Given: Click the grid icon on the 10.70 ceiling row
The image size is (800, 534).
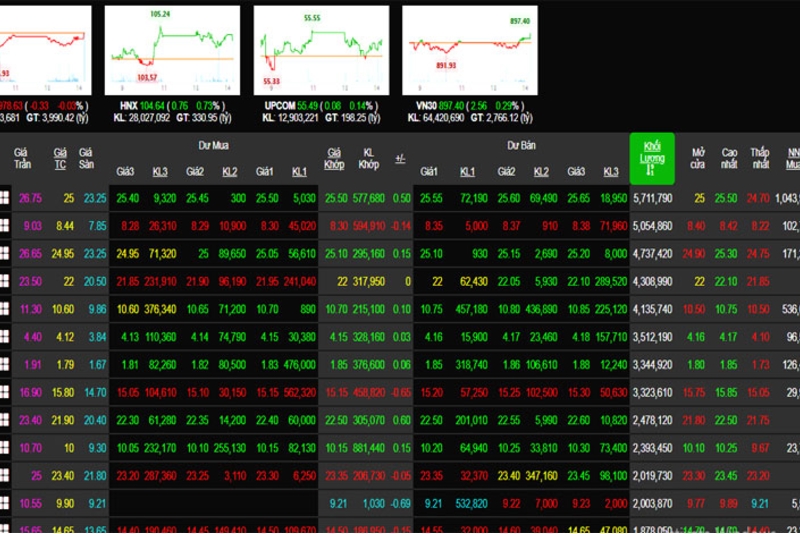Looking at the screenshot, I should tap(4, 448).
